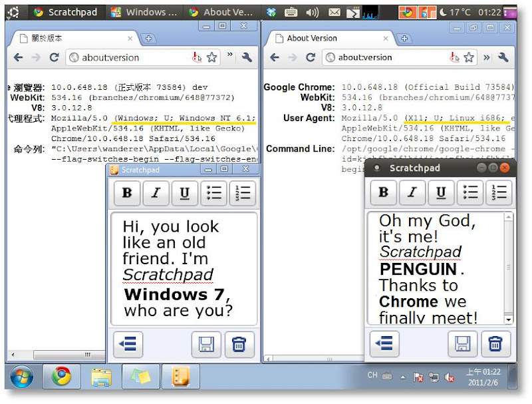The width and height of the screenshot is (532, 404).
Task: Show hidden extensions in left Chrome
Action: coord(230,55)
